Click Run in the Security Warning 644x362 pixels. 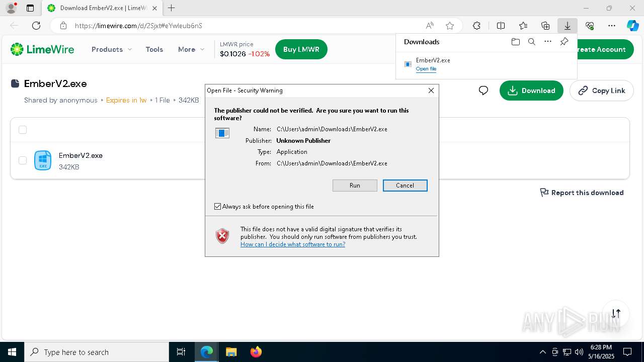click(355, 186)
